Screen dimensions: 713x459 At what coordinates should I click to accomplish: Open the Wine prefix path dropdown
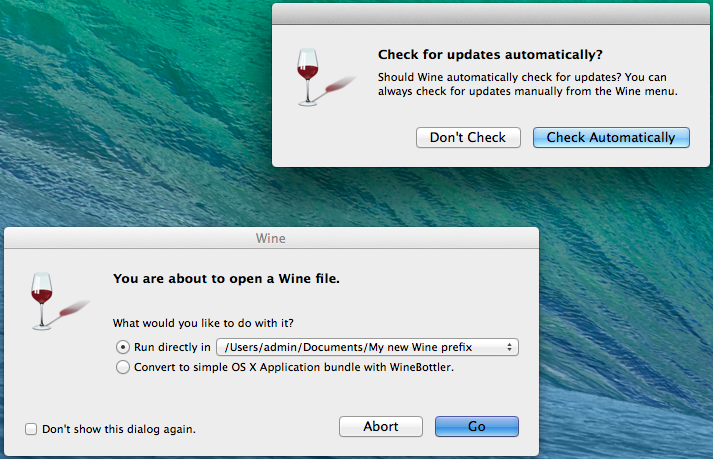click(x=367, y=347)
